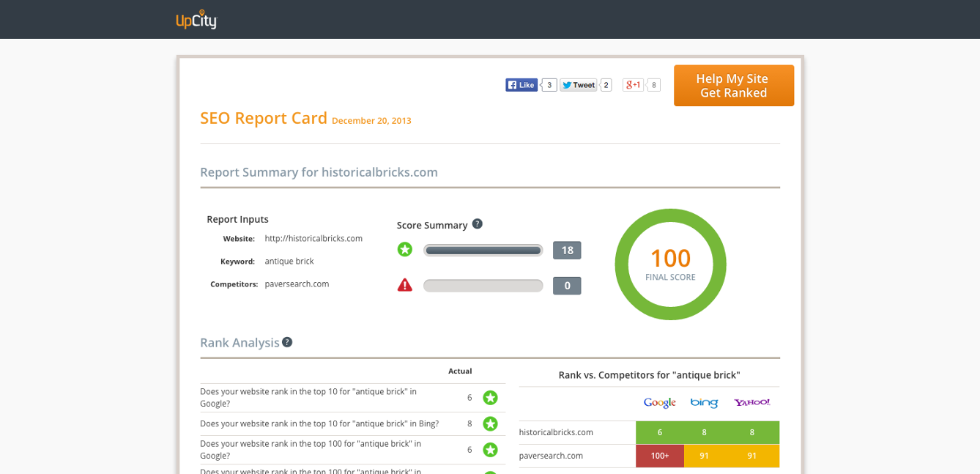Click Bing top 10 question text
Screen dimensions: 980x474
pyautogui.click(x=319, y=423)
